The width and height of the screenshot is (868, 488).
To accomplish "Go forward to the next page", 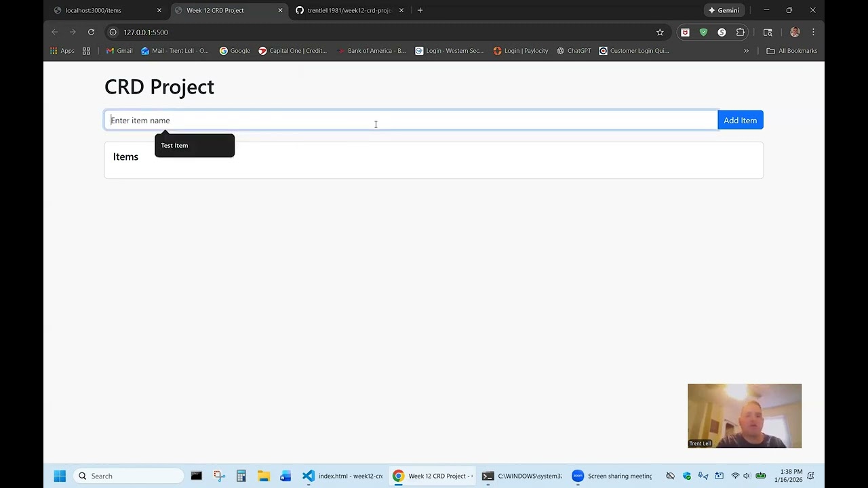I will tap(73, 32).
